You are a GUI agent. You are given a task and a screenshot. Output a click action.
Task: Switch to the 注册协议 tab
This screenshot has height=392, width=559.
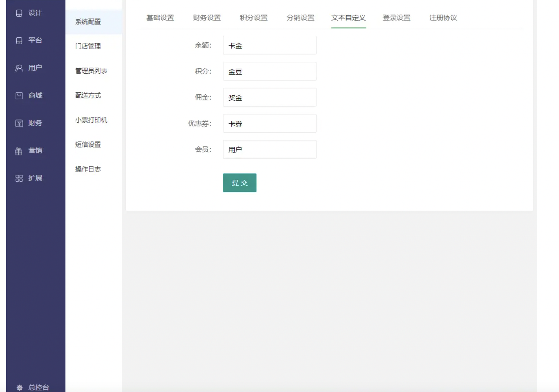point(443,18)
